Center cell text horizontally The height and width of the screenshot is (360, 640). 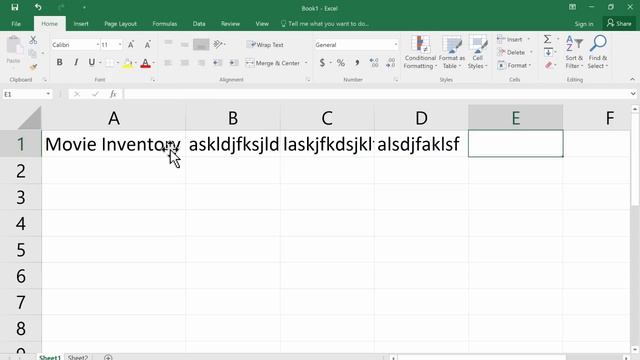tap(184, 63)
